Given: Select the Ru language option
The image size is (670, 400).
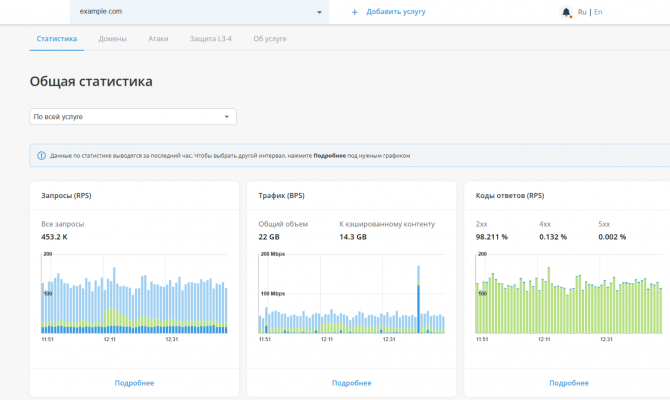Looking at the screenshot, I should click(582, 12).
